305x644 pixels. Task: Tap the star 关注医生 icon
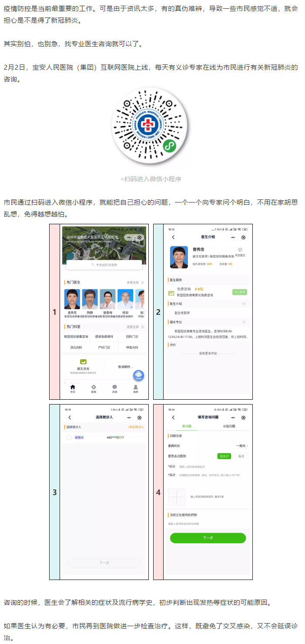point(240,250)
